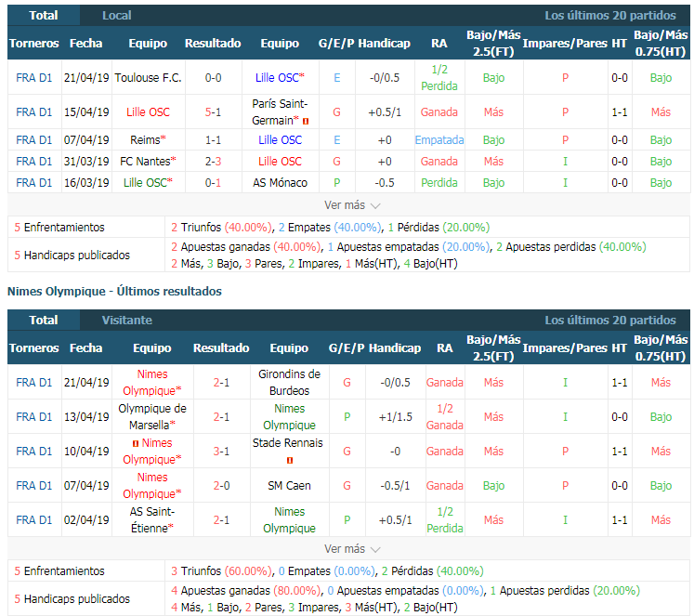Click the red card icon next to París Saint-Germain

tap(306, 122)
